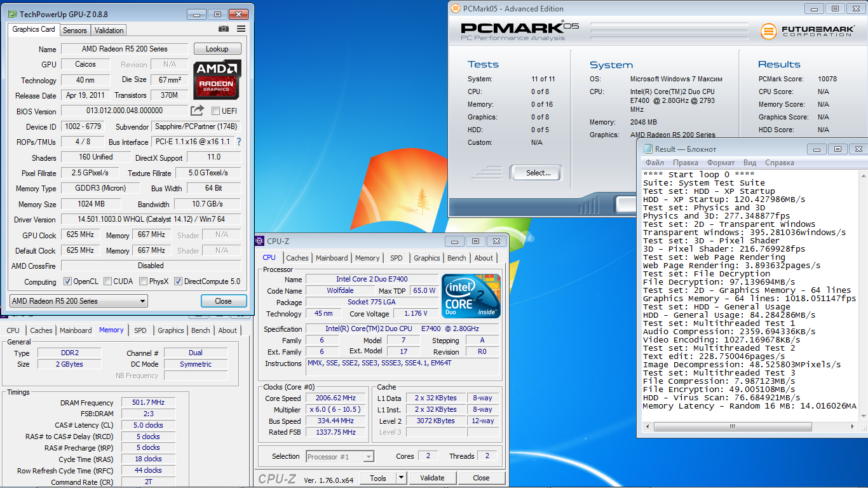
Task: Switch to the GPU-Z Sensors tab
Action: pos(75,30)
